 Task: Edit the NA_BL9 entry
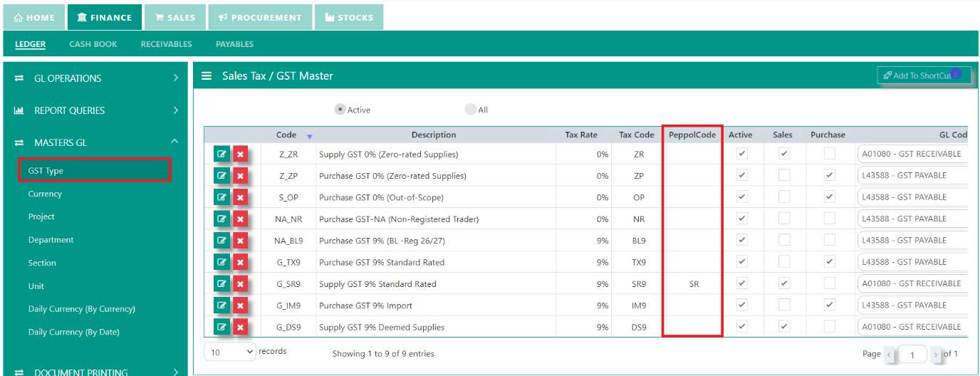[221, 241]
